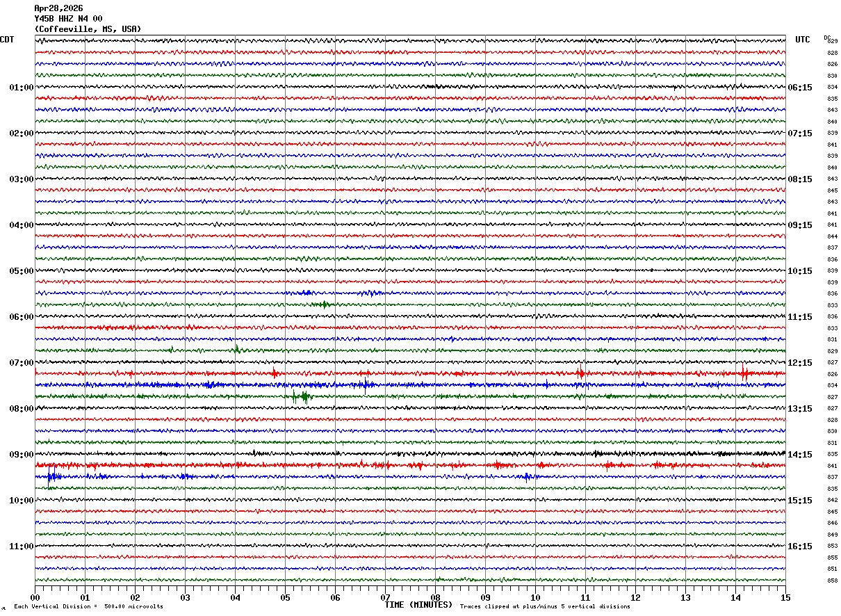Click minute tick label 12 on bottom axis
841x616 pixels.
[635, 597]
